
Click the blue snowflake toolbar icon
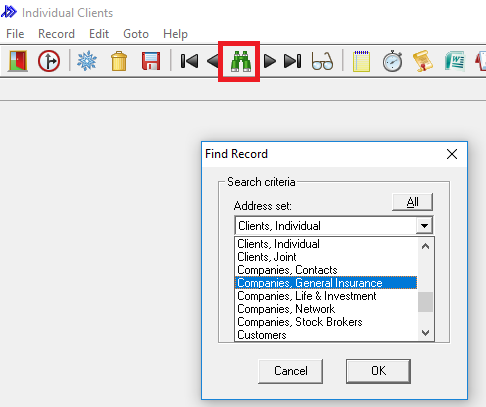[x=87, y=61]
